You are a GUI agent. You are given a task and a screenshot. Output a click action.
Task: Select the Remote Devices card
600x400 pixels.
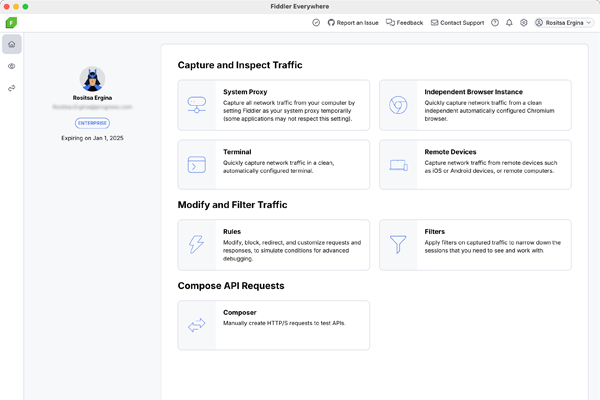pyautogui.click(x=475, y=164)
